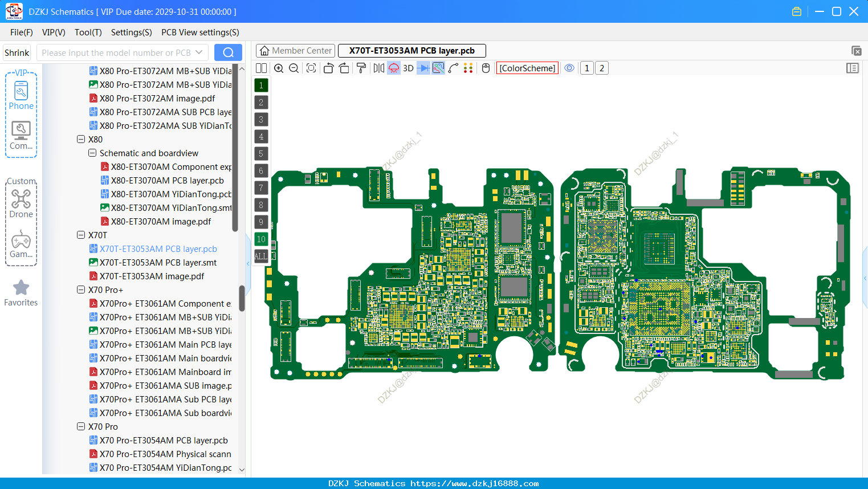Viewport: 868px width, 489px height.
Task: Toggle the right side panel icon
Action: click(853, 68)
